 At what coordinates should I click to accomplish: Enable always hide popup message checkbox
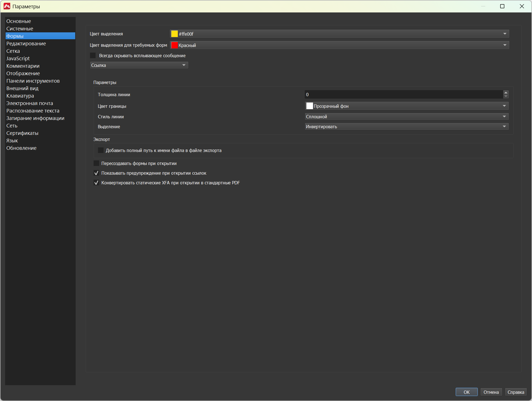[x=93, y=56]
